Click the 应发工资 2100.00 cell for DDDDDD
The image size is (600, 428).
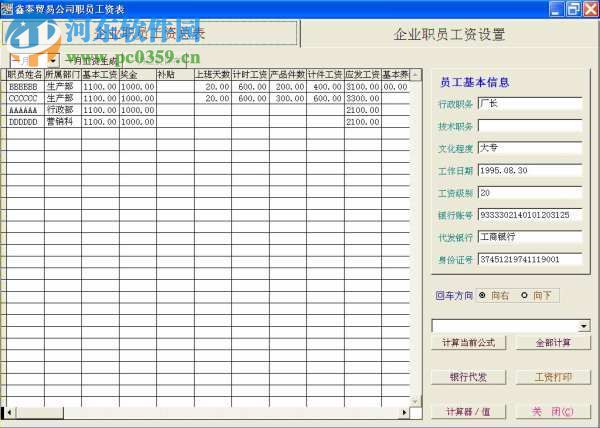click(363, 122)
